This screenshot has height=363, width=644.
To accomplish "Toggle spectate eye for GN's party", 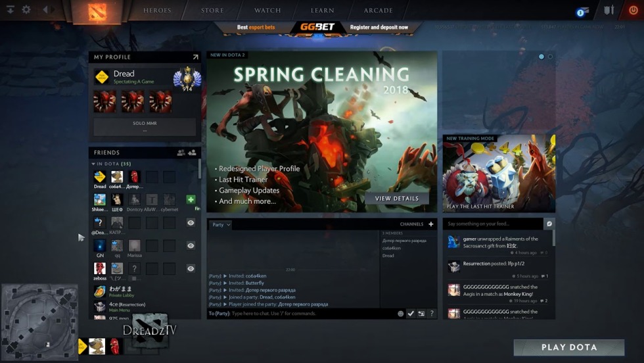I will point(191,245).
